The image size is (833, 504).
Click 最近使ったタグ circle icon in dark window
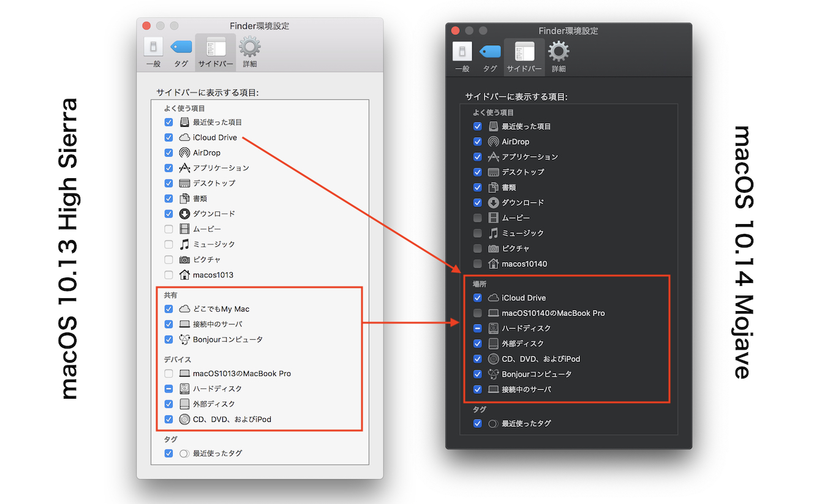point(493,423)
